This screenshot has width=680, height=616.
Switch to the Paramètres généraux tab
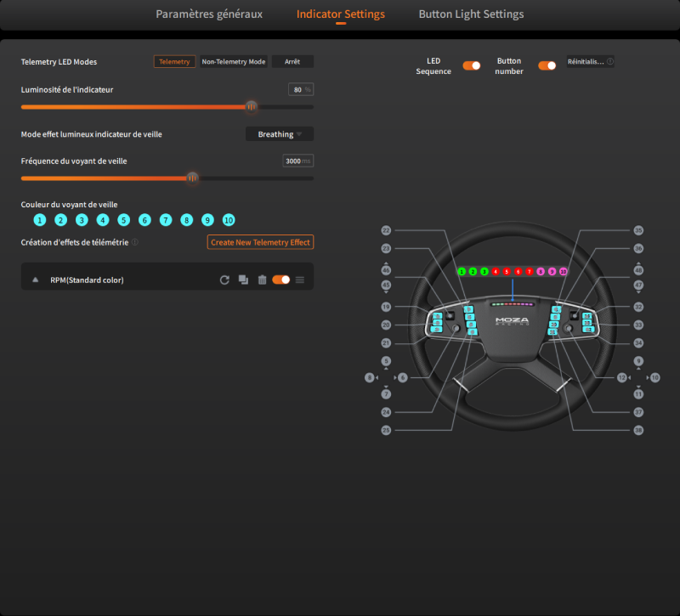coord(209,14)
